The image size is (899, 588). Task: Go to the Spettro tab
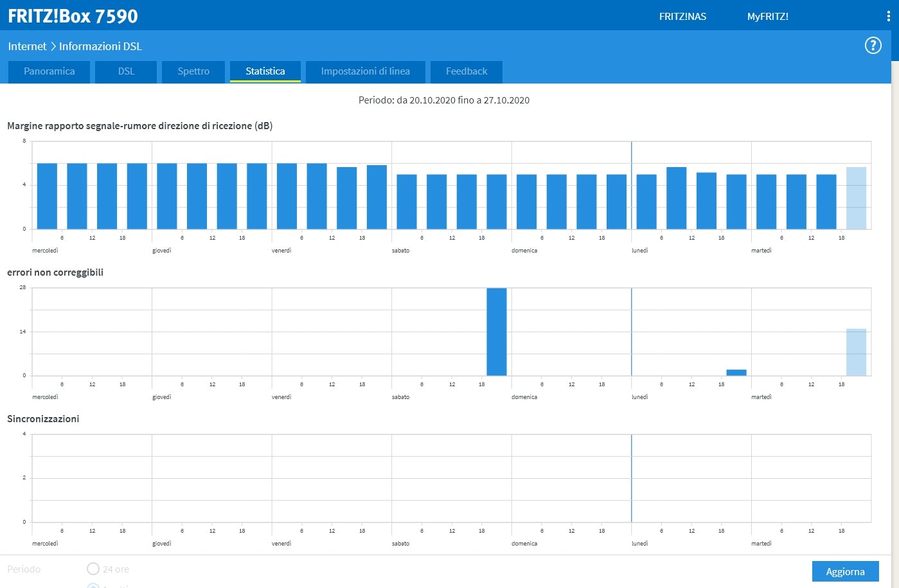[193, 71]
